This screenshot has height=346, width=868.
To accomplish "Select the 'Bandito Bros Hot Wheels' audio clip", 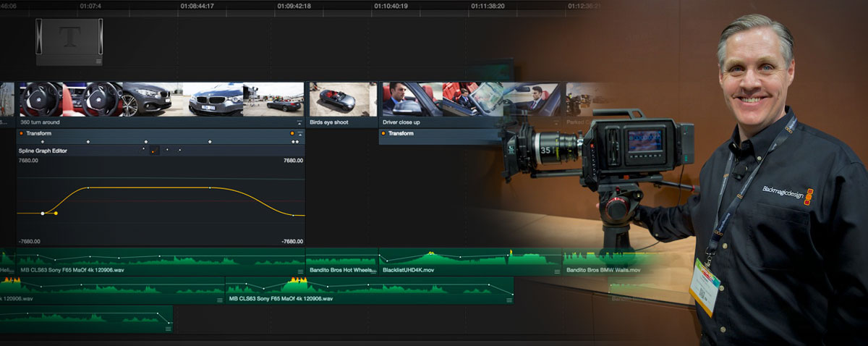I will coord(342,261).
